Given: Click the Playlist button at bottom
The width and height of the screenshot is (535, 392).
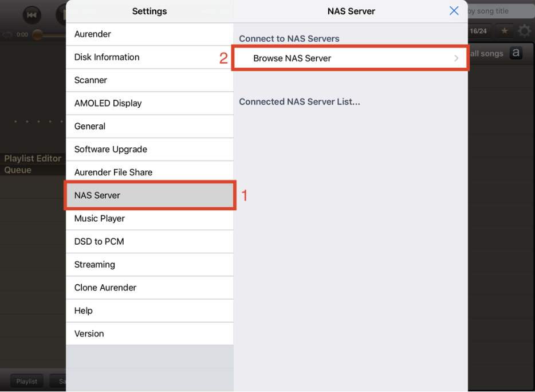Looking at the screenshot, I should (x=26, y=381).
